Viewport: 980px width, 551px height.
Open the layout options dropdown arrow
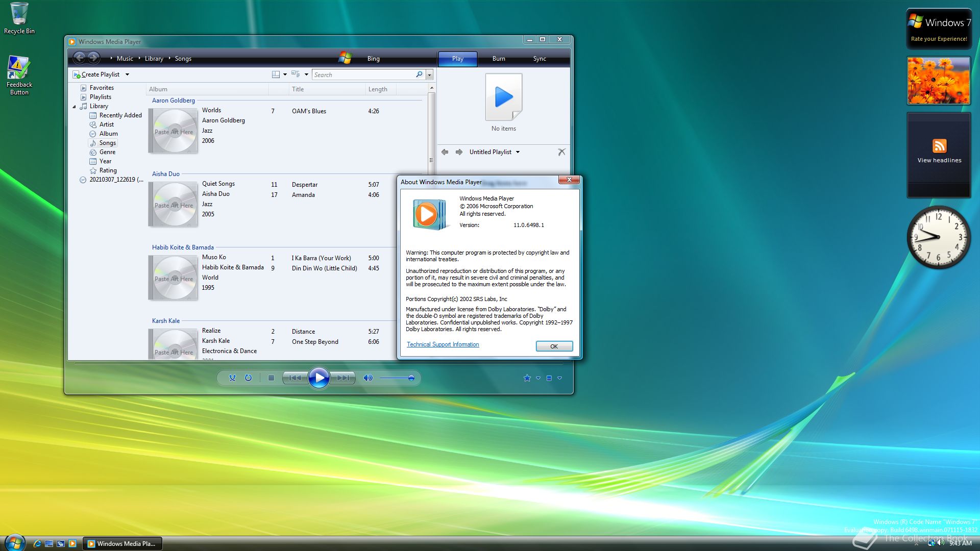tap(285, 74)
